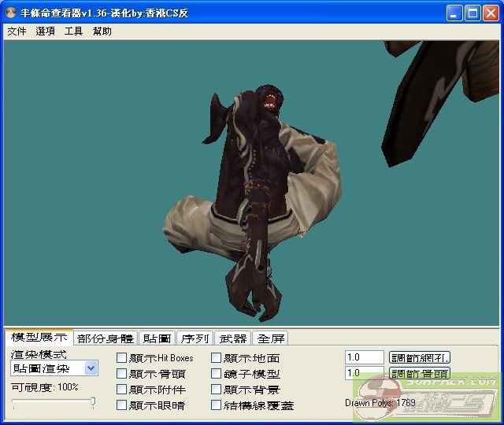Switch to the 部份身體 tab
The height and width of the screenshot is (425, 504).
106,338
